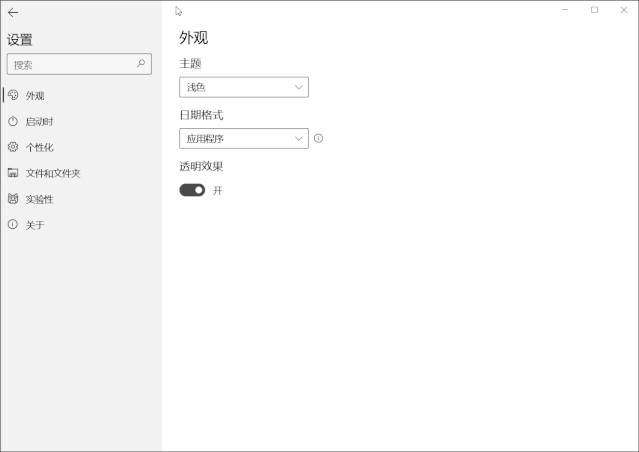This screenshot has height=452, width=639.
Task: Open 文件和文件夹 settings page
Action: pos(81,173)
